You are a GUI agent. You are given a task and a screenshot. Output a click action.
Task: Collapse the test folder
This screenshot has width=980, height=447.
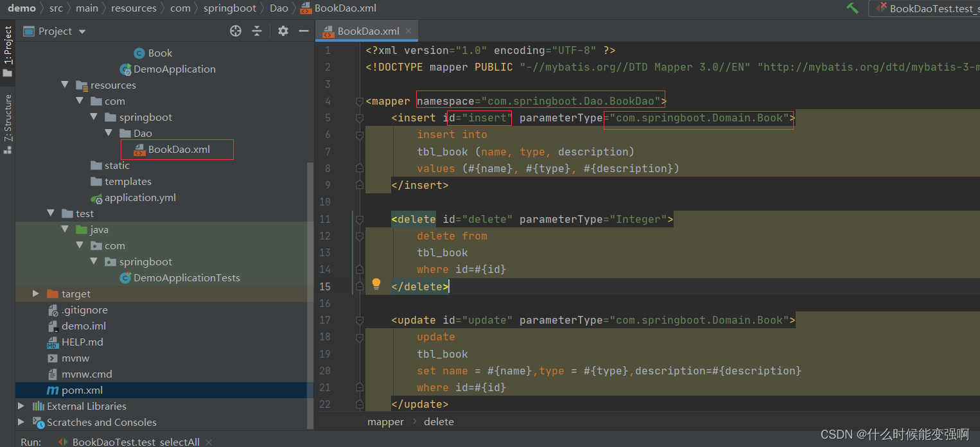click(x=51, y=213)
